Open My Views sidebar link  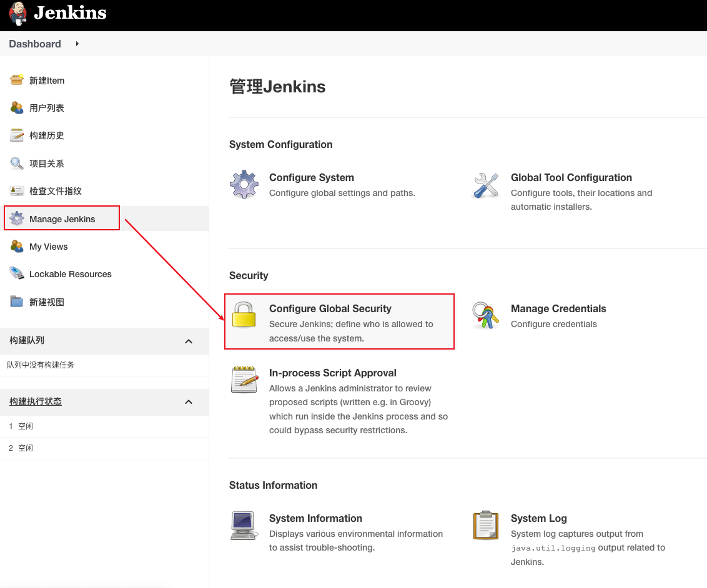[x=48, y=247]
